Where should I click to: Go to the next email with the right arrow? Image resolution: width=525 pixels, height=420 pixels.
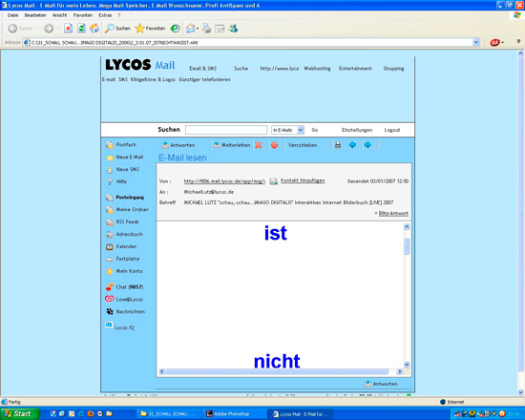coord(367,145)
